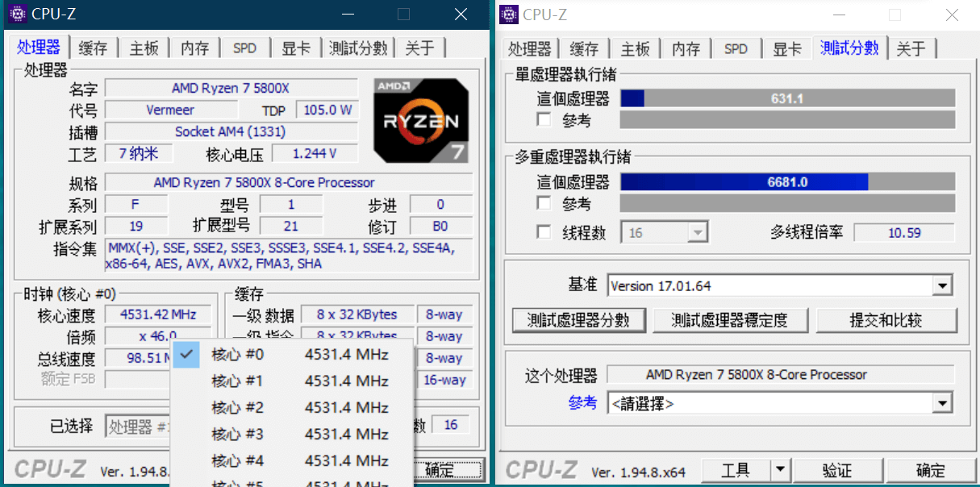
Task: Click the multi-thread score progress bar
Action: pos(786,181)
